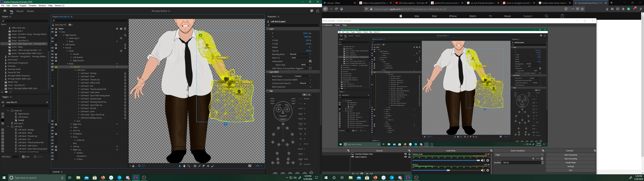The image size is (644, 181).
Task: Select the Hand tool in puppet toolbar
Action: pos(184,166)
